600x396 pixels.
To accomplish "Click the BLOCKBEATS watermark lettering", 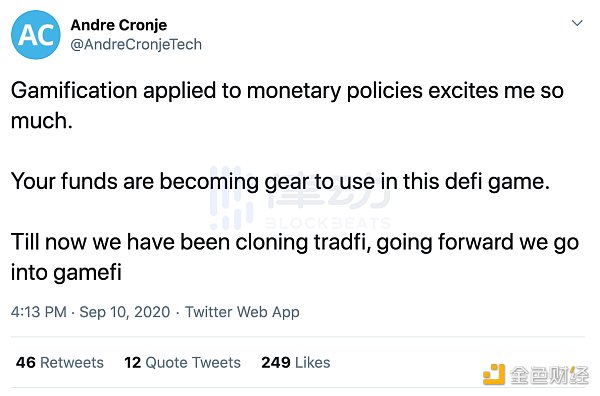I will [x=328, y=223].
